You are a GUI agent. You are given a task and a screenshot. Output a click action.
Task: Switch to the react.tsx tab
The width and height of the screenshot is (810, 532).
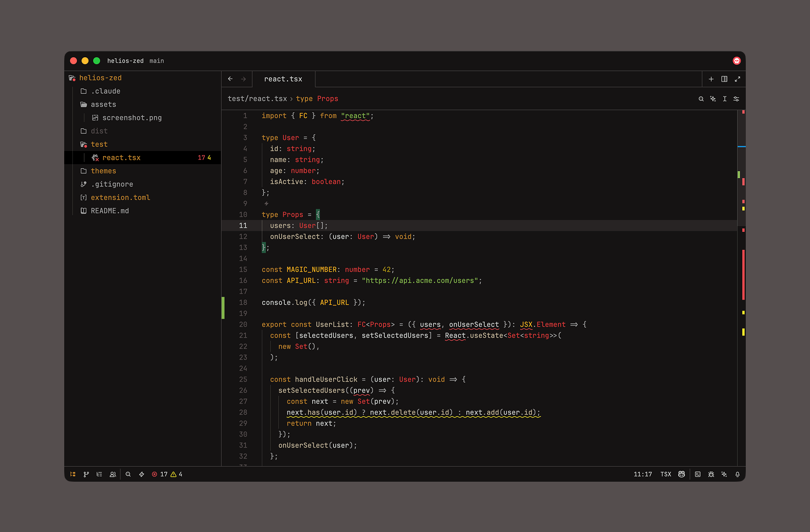pos(283,79)
